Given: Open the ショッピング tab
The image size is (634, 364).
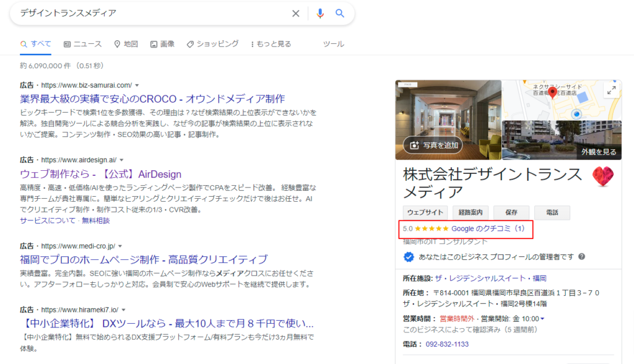Looking at the screenshot, I should pyautogui.click(x=212, y=44).
